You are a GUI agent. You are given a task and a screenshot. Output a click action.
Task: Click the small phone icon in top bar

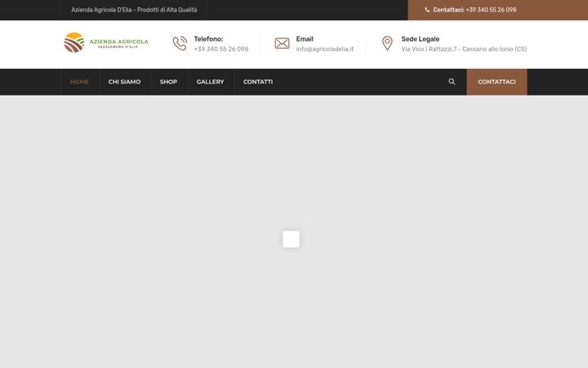[427, 10]
